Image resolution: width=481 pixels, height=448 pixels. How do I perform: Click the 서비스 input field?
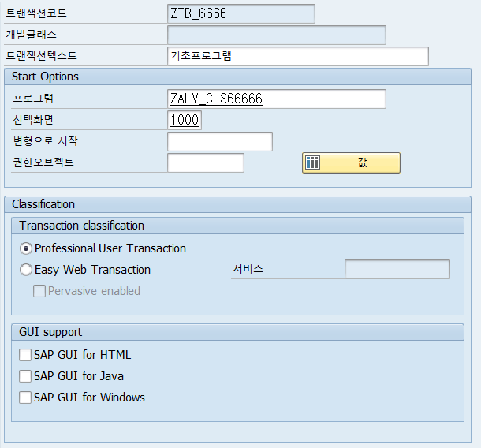[x=397, y=270]
